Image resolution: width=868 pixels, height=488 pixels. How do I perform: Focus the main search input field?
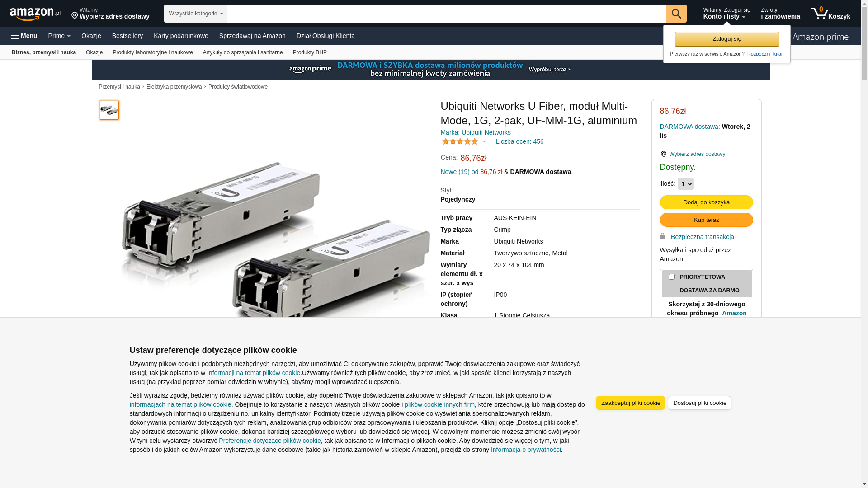447,14
